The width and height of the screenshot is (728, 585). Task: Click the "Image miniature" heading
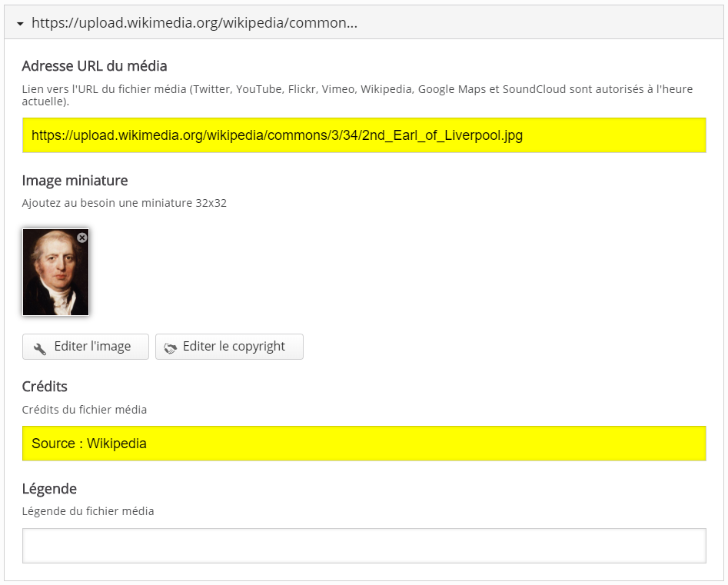[x=75, y=181]
